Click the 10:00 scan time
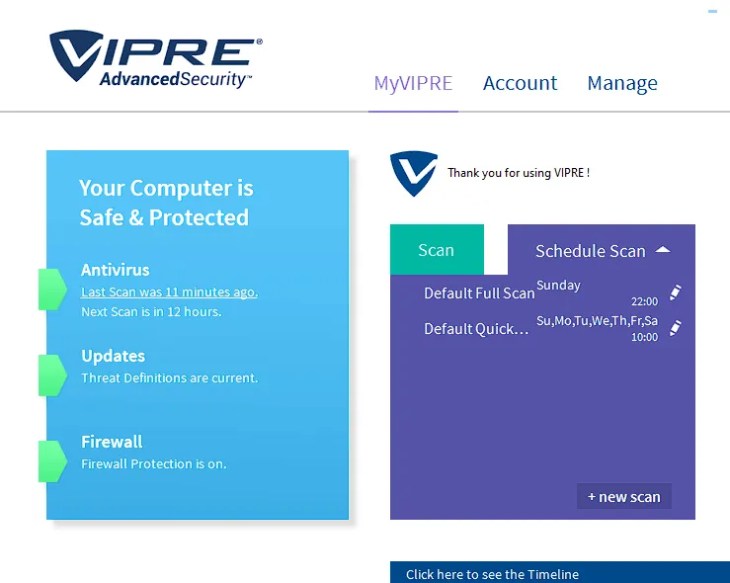The image size is (730, 583). coord(644,337)
